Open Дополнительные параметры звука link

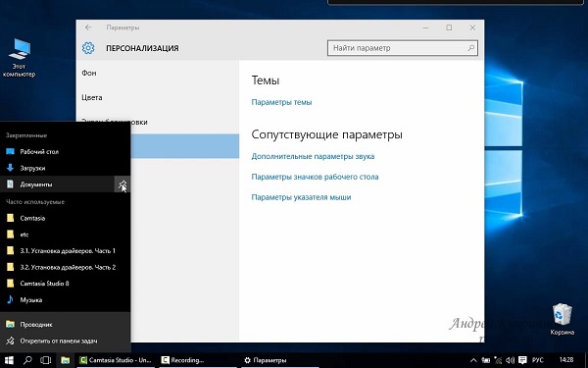point(313,156)
